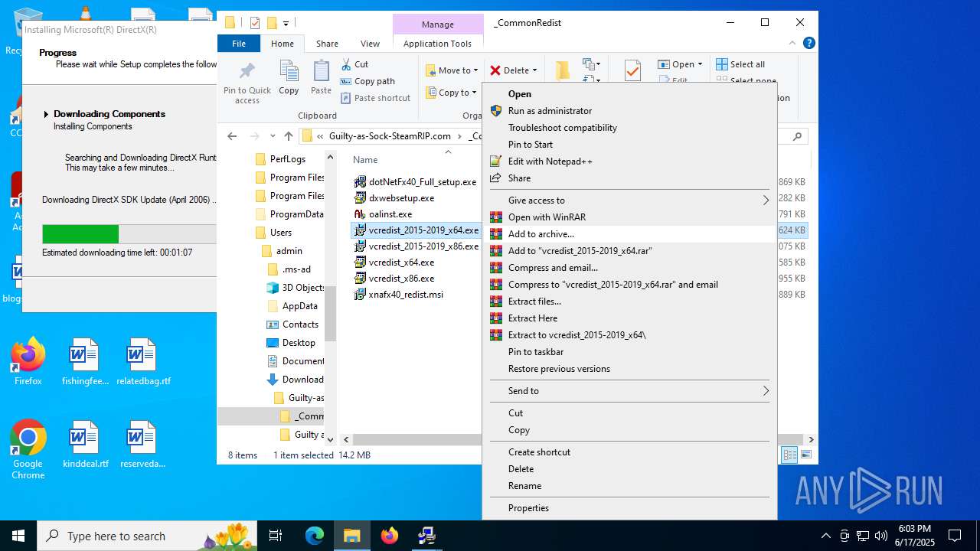This screenshot has height=551, width=980.
Task: Open 3D Objects in navigation tree
Action: 295,288
